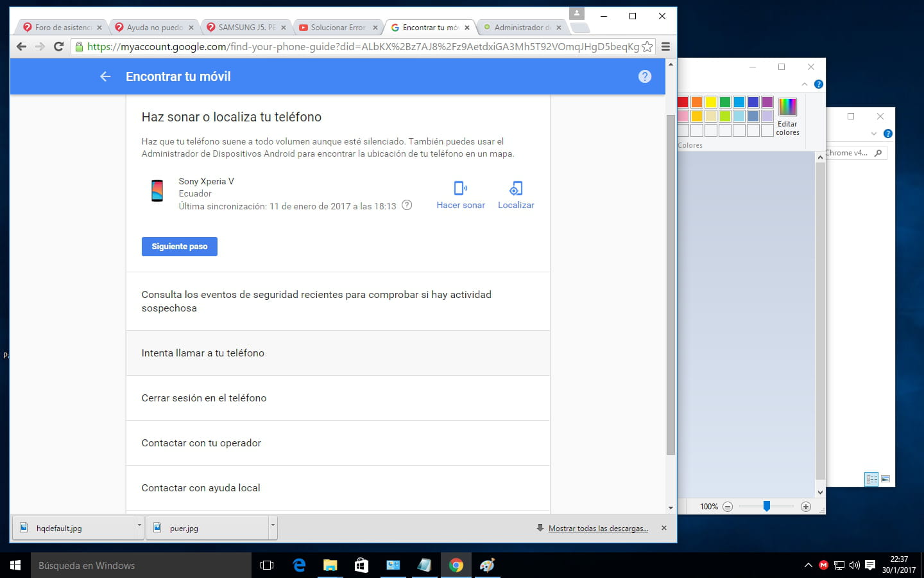Open dropdown arrow next to puer.jpg
The height and width of the screenshot is (578, 924).
(273, 527)
